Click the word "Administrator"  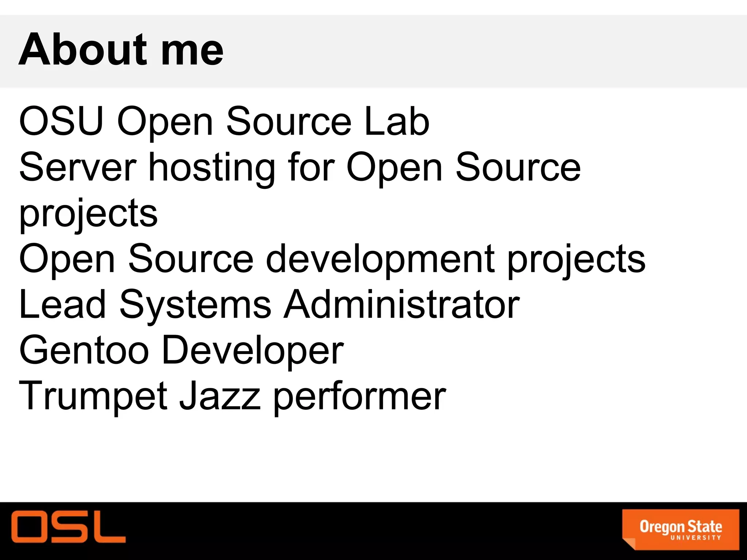click(x=402, y=304)
